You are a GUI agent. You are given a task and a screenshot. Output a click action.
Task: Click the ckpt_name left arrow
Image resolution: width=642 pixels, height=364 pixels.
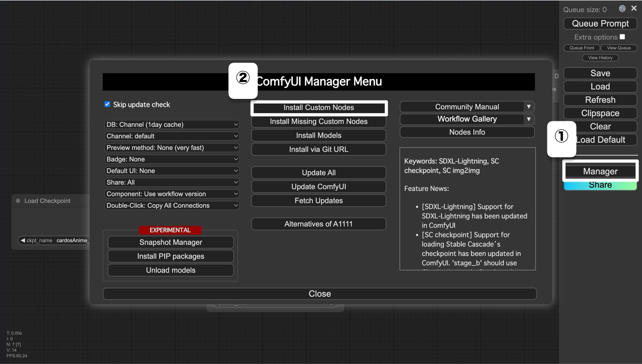click(23, 240)
